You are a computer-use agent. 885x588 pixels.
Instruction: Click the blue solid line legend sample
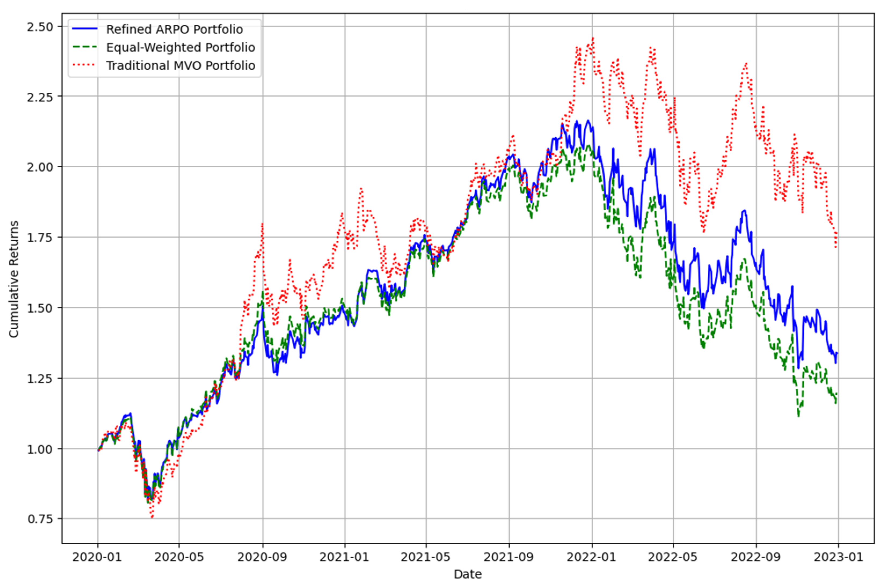click(85, 29)
